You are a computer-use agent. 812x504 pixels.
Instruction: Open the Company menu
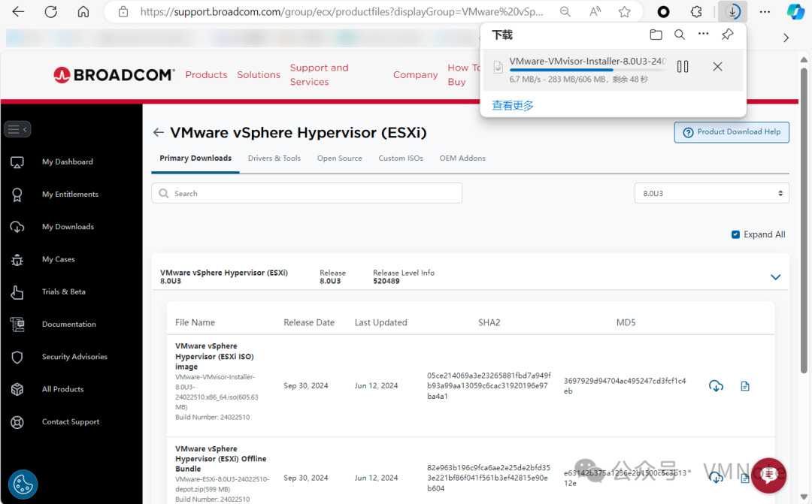coord(415,74)
